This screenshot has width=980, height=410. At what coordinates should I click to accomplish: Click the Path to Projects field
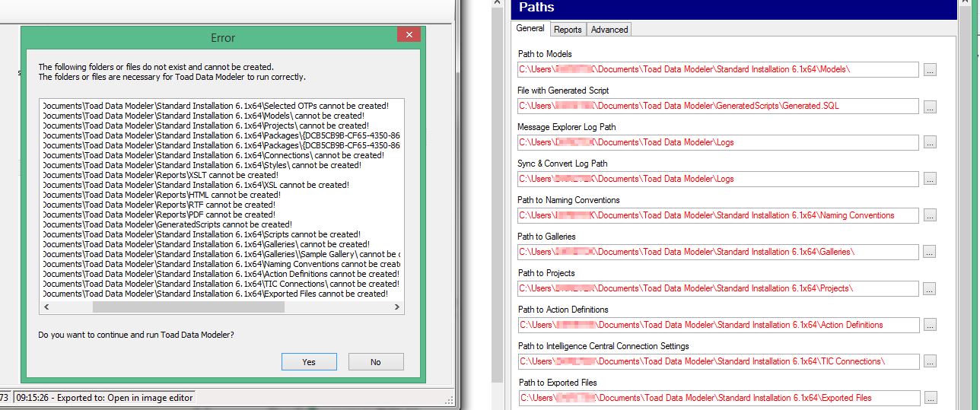pyautogui.click(x=717, y=288)
